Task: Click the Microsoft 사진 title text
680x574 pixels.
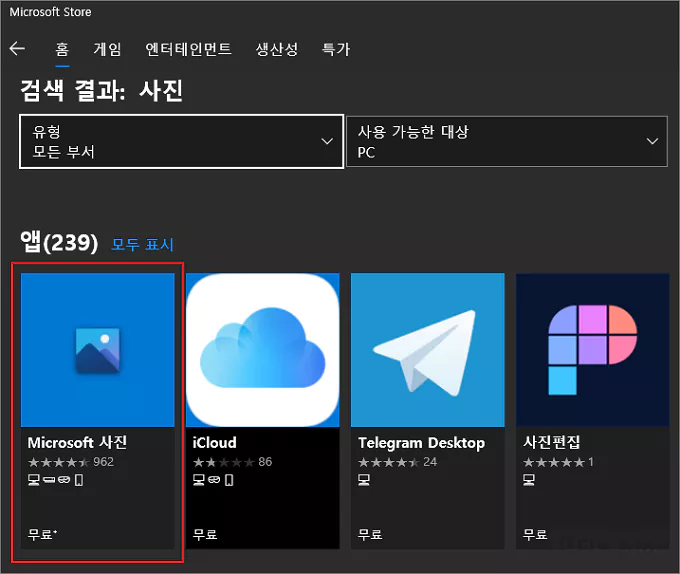Action: click(x=77, y=443)
